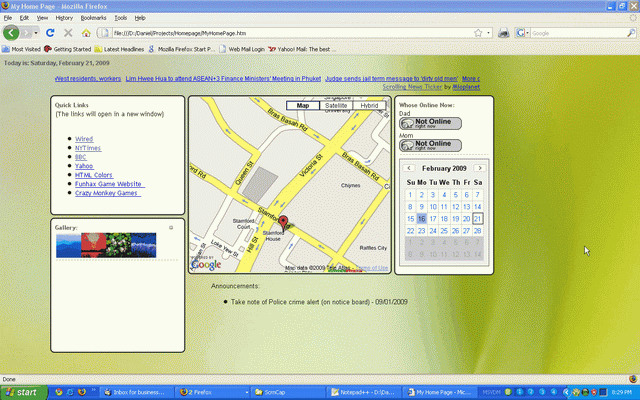Click Dad's Not Online status badge
The width and height of the screenshot is (640, 400).
(x=430, y=123)
